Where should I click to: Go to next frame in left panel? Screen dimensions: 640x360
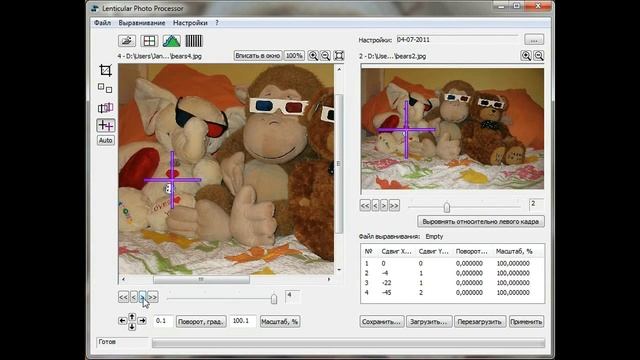[x=142, y=297]
